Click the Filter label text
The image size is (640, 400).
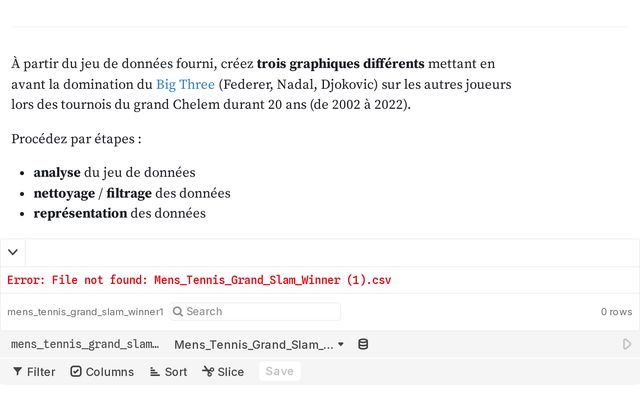coord(41,372)
